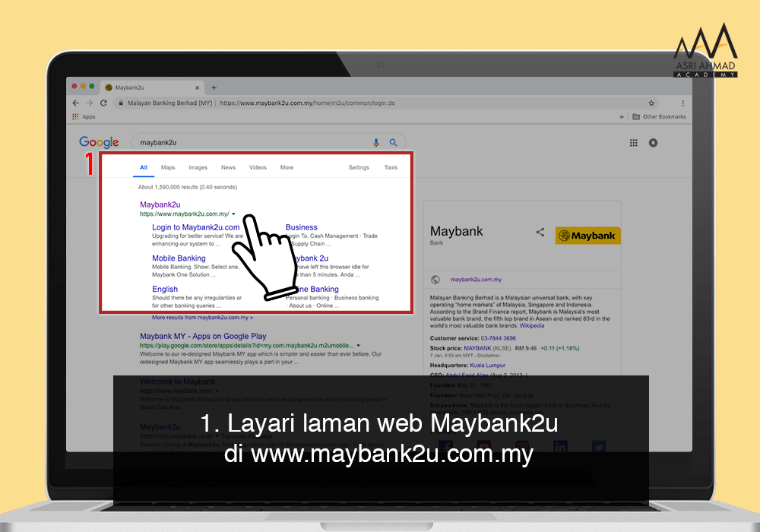
Task: Click the share icon beside Maybank
Action: point(540,232)
